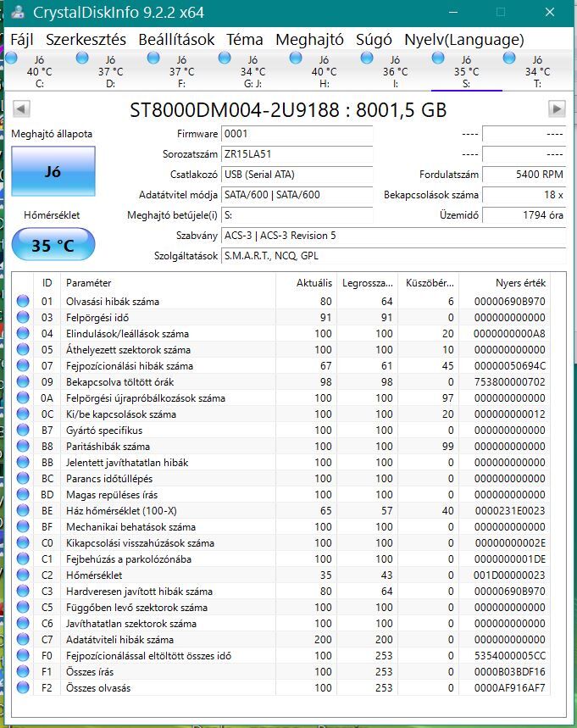Go to previous disk with left arrow
Screen dimensions: 577x728
[x=21, y=109]
